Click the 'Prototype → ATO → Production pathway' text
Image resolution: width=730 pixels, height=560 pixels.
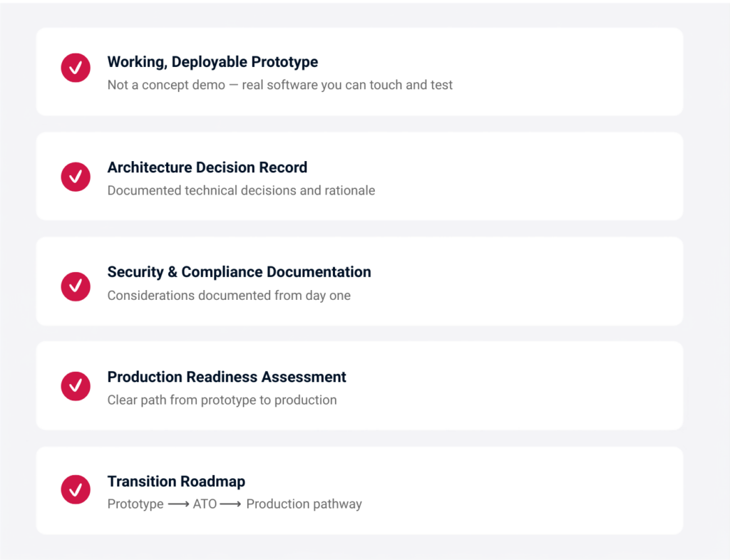tap(235, 504)
